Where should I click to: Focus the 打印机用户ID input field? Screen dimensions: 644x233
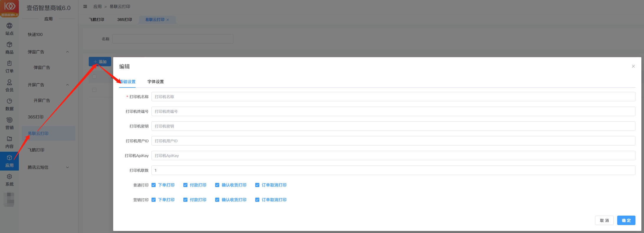click(x=393, y=141)
